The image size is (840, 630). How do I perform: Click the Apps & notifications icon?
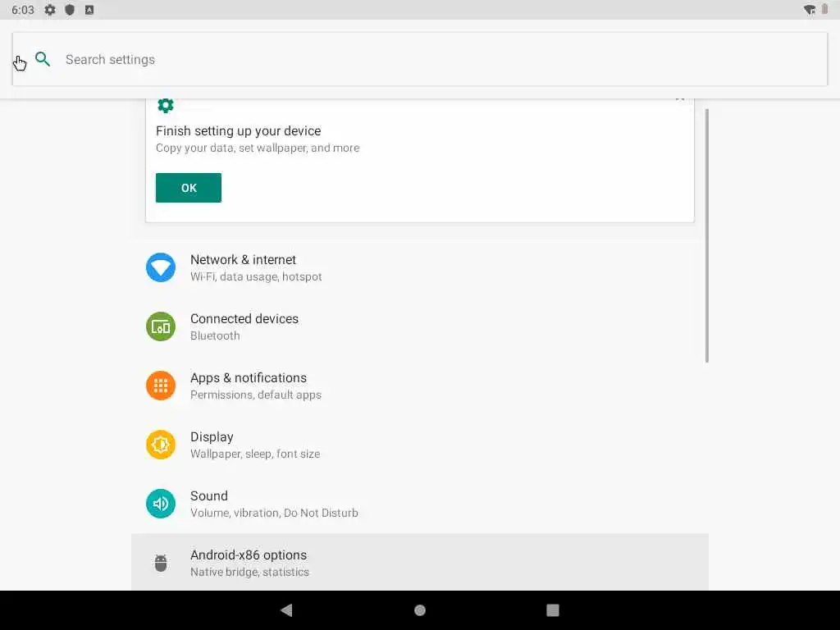(161, 386)
